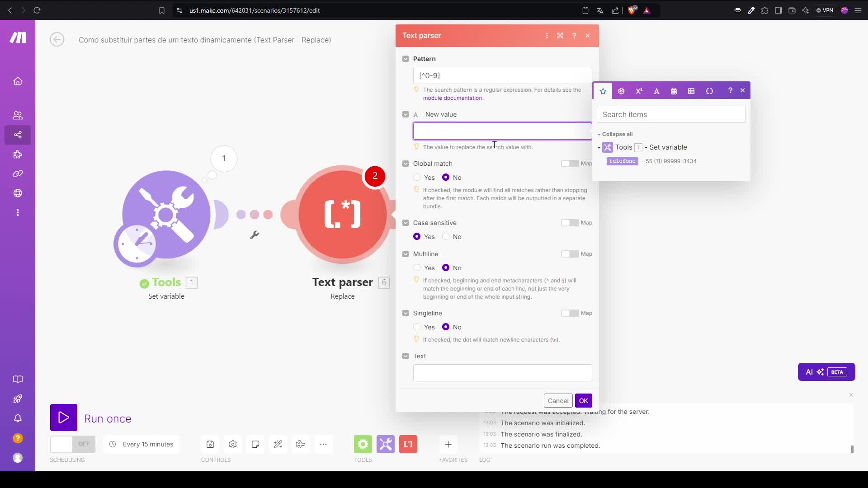Click the red Text parser Replace module
Screen dimensions: 868x488
click(342, 214)
